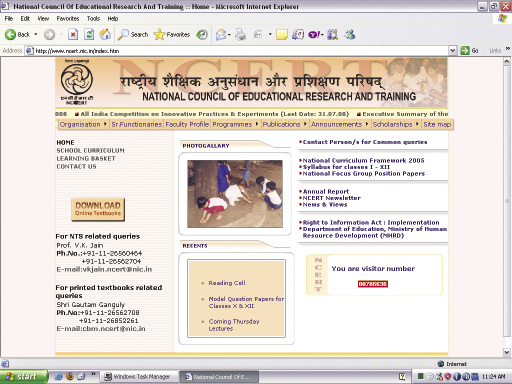Open the Back button history dropdown arrow
The width and height of the screenshot is (512, 384).
click(x=36, y=34)
